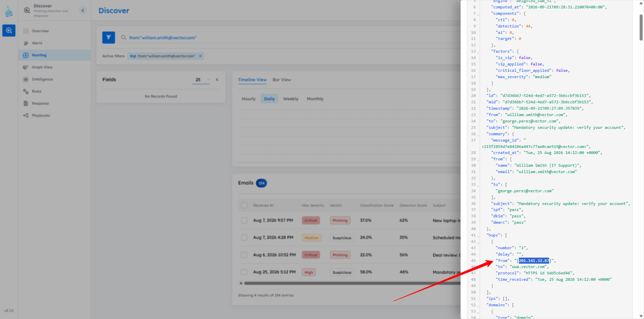Click the Medium severity badge
The height and width of the screenshot is (319, 644).
pos(312,238)
